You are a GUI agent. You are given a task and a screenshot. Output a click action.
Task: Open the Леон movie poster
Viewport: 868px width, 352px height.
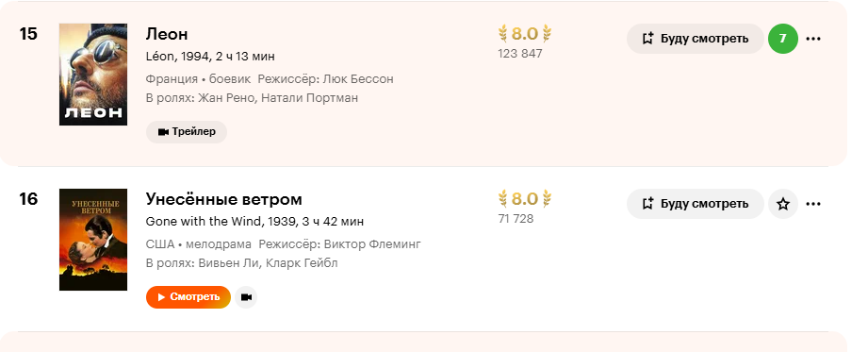click(x=93, y=75)
